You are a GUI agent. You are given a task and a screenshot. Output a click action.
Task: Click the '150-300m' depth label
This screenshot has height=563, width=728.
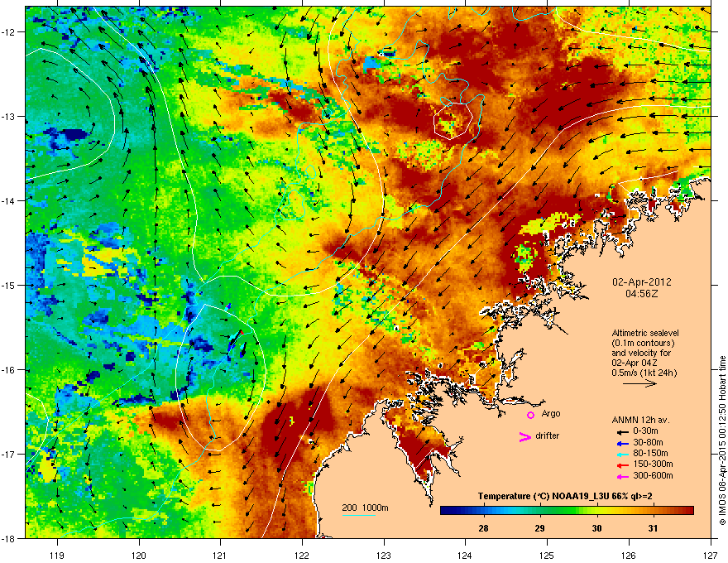pos(653,464)
